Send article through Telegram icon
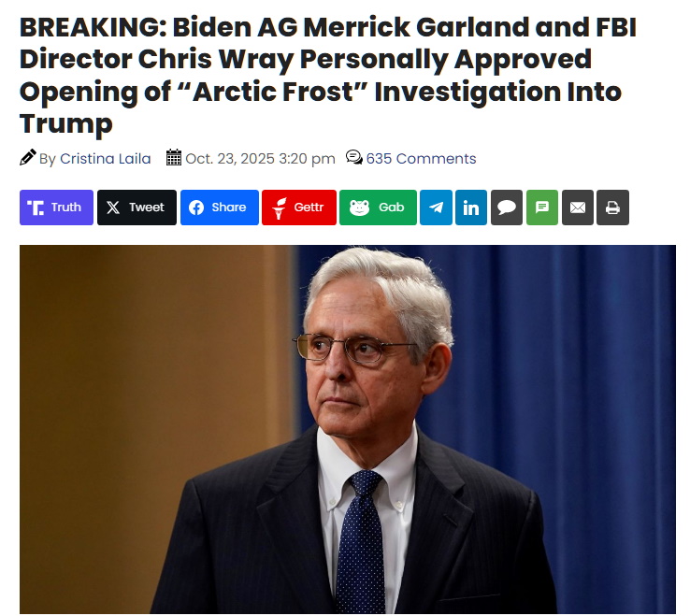 (x=436, y=208)
